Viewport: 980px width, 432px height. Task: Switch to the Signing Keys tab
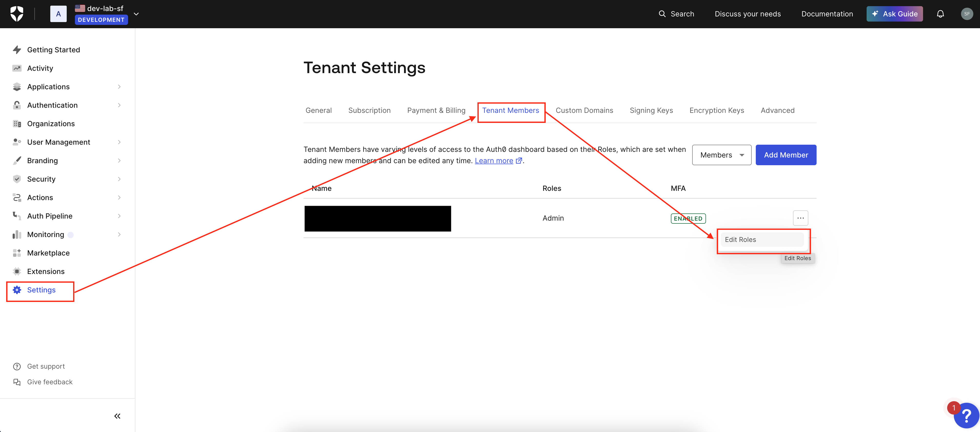coord(651,110)
